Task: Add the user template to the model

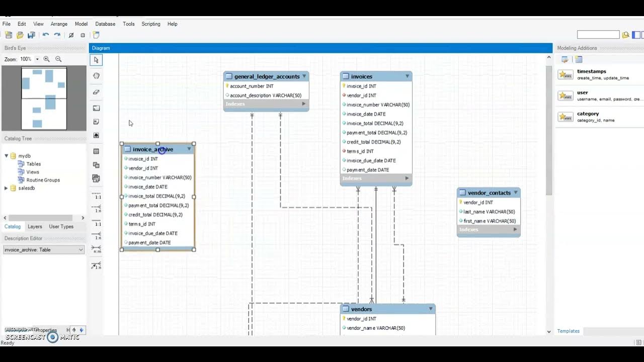Action: coord(599,96)
